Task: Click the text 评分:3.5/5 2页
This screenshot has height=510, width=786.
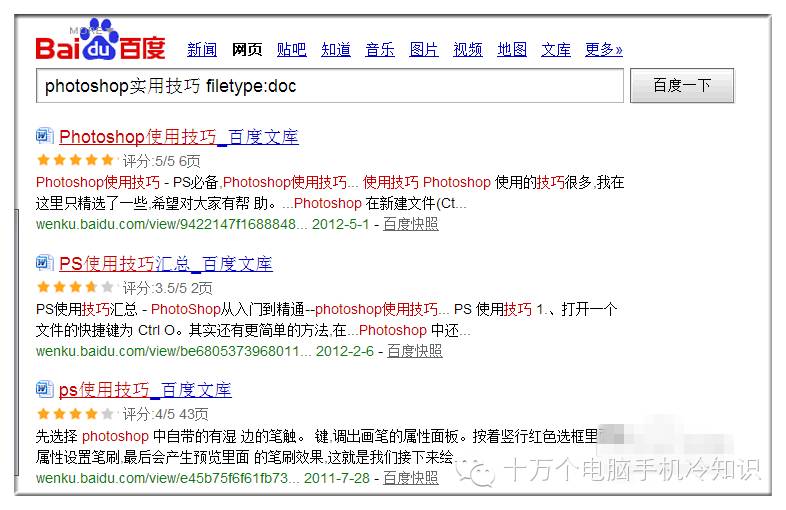Action: [167, 288]
